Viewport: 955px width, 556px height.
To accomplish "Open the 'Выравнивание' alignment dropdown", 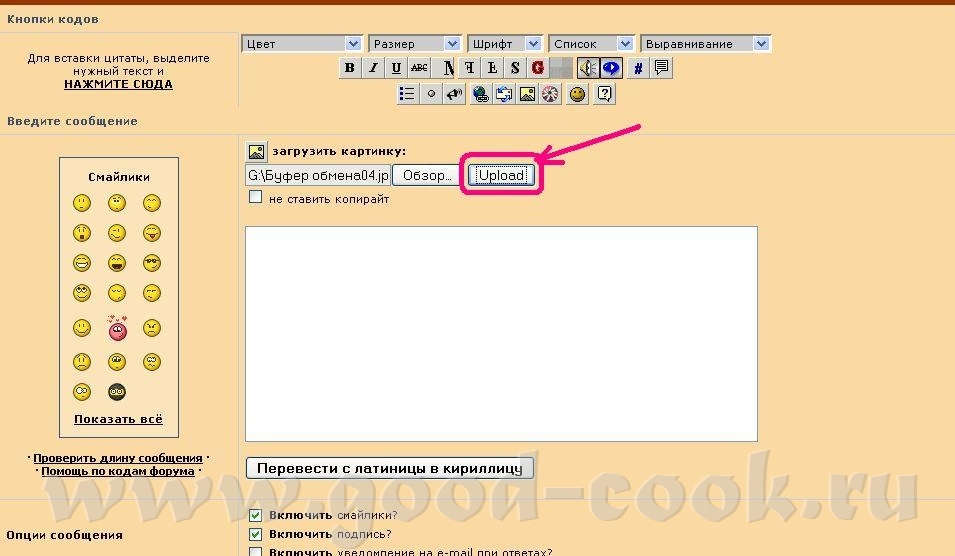I will 705,44.
